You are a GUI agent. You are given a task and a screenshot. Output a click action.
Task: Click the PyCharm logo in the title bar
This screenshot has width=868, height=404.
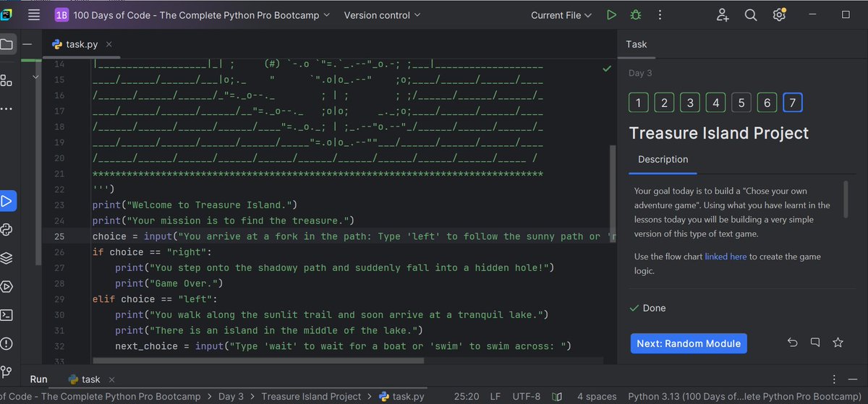[7, 14]
